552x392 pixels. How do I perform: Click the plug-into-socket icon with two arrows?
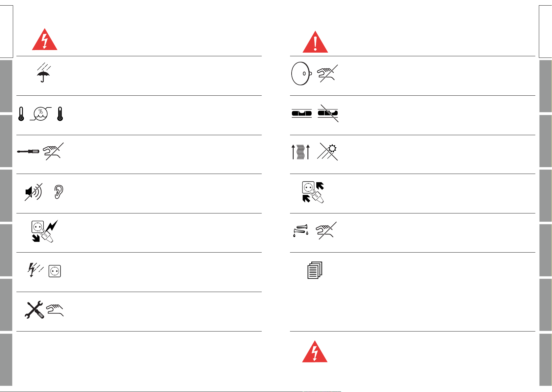click(x=313, y=192)
